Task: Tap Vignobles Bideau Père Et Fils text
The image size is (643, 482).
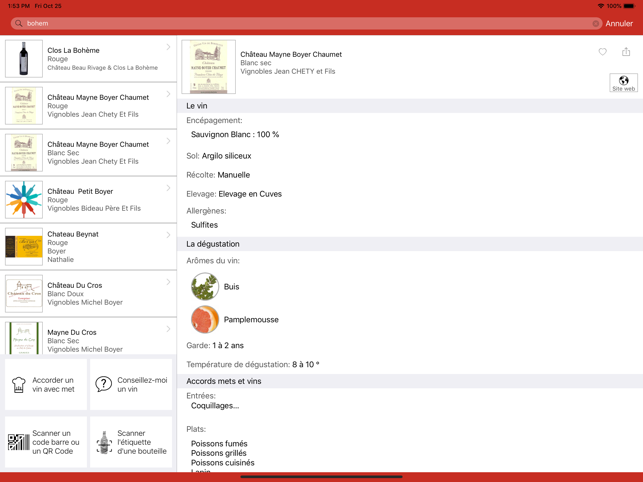Action: [94, 208]
